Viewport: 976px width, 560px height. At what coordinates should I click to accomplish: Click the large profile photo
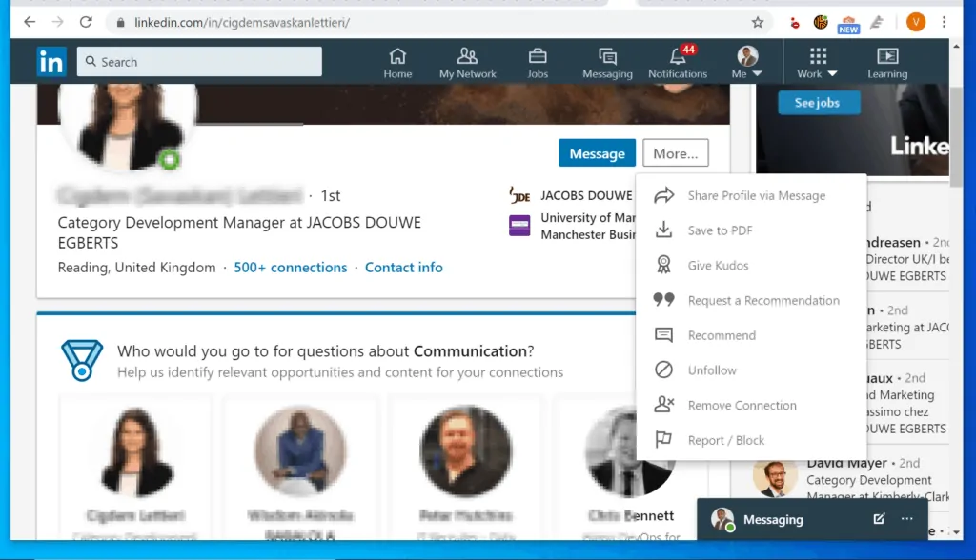128,127
